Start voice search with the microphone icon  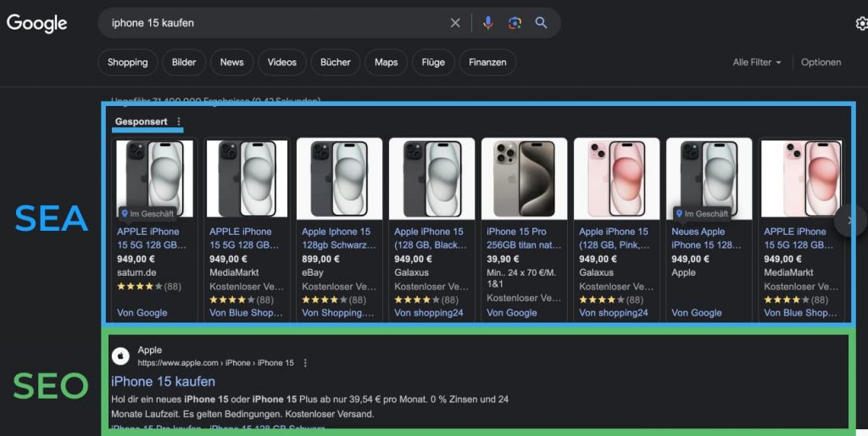[x=487, y=23]
